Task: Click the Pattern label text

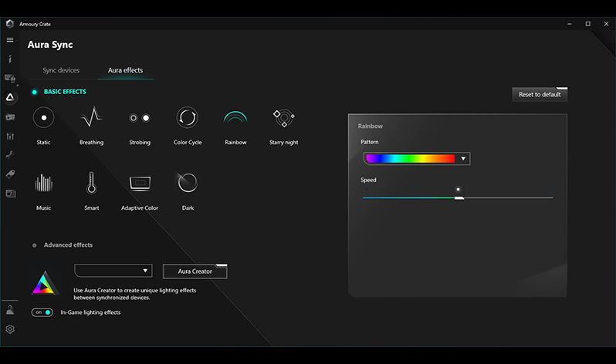Action: pos(369,142)
